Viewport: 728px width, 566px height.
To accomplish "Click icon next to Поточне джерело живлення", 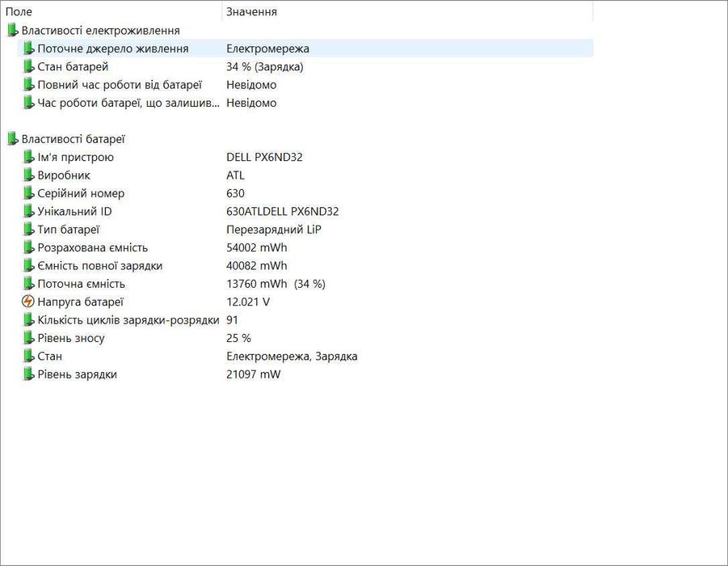I will tap(29, 49).
